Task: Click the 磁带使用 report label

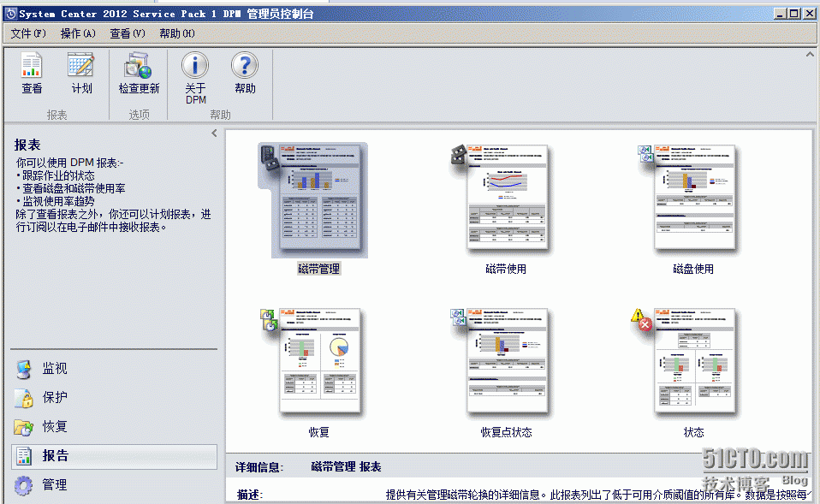Action: [506, 269]
